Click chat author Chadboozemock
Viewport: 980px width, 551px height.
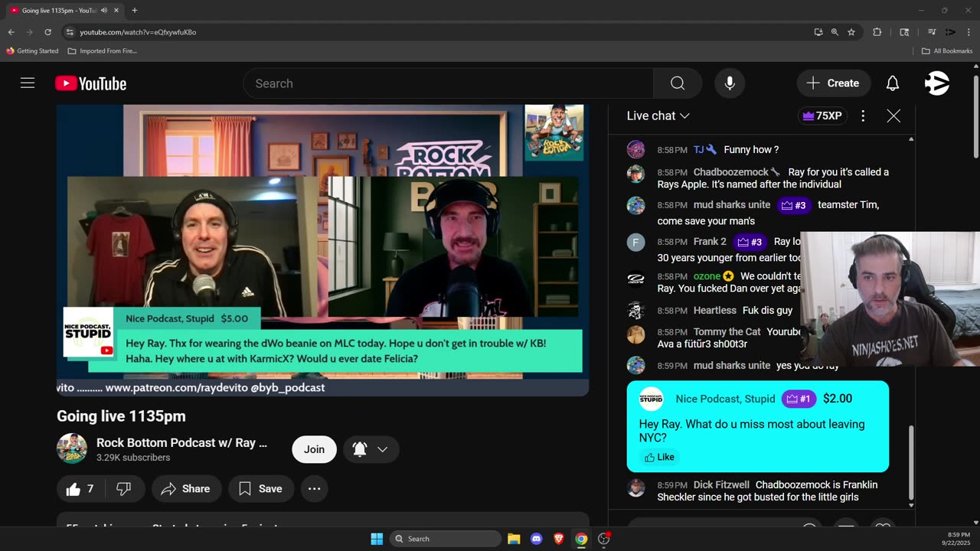click(x=731, y=172)
